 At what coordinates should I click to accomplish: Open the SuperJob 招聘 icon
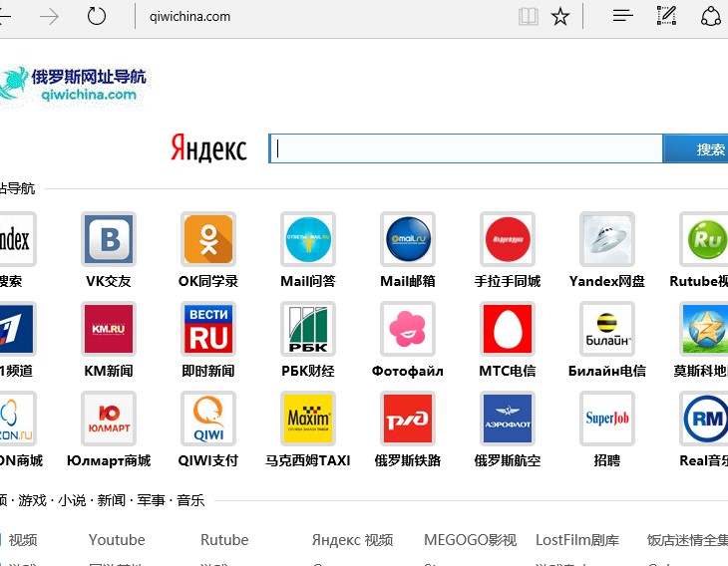tap(607, 419)
